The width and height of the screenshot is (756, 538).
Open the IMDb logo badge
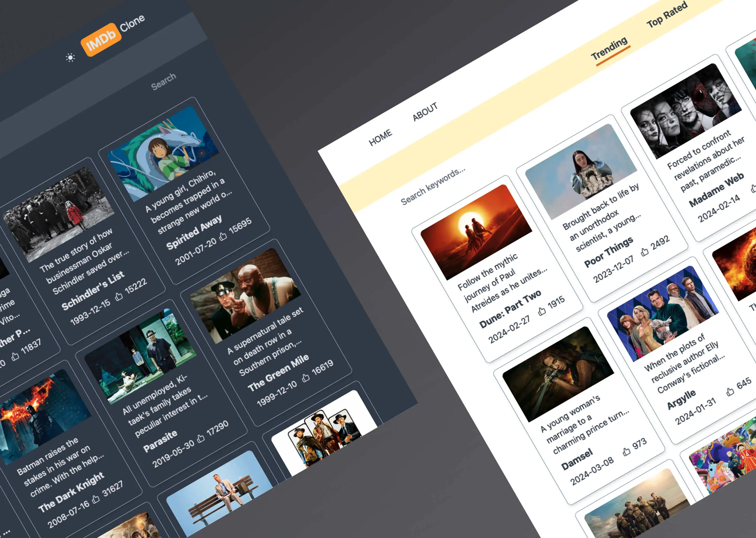pyautogui.click(x=101, y=39)
